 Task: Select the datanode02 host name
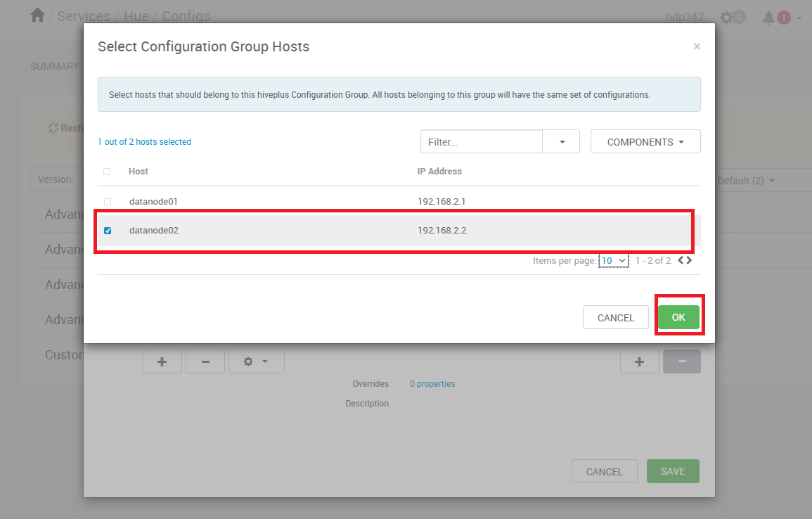pos(154,231)
